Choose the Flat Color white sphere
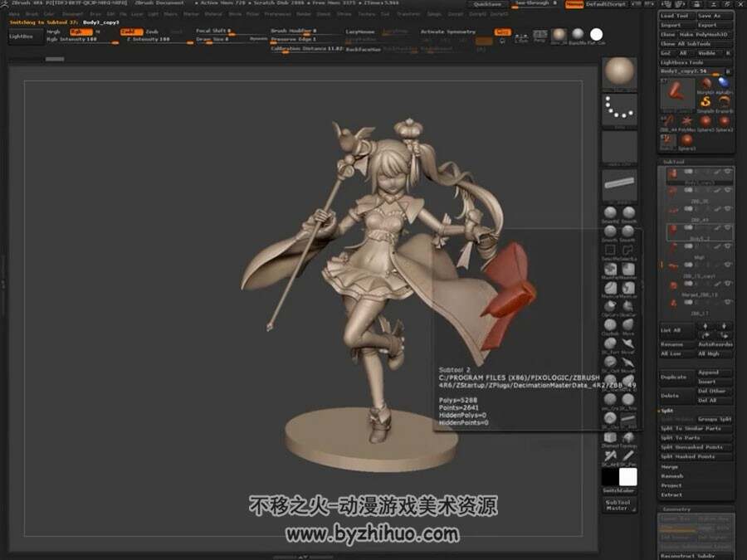The image size is (747, 560). 596,34
